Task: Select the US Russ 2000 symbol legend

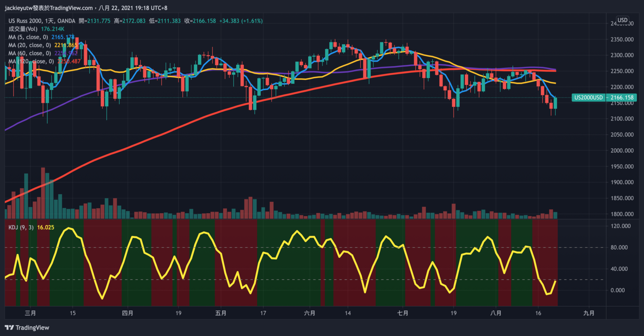Action: point(42,21)
